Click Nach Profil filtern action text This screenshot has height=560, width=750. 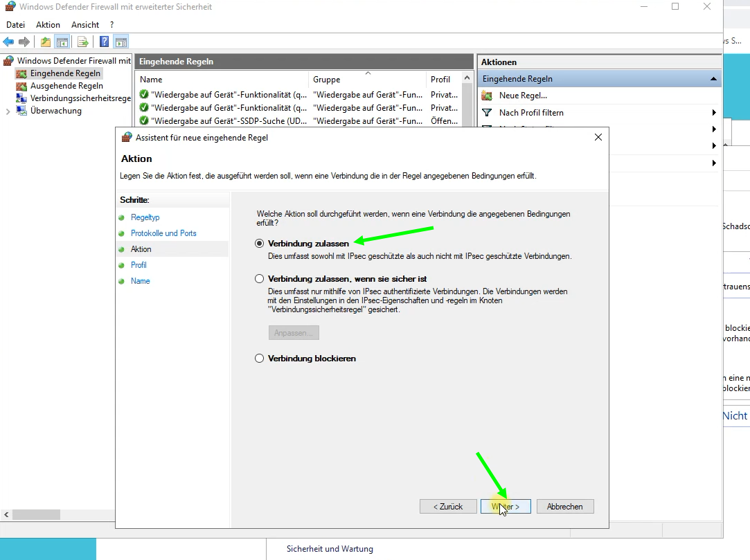coord(531,113)
